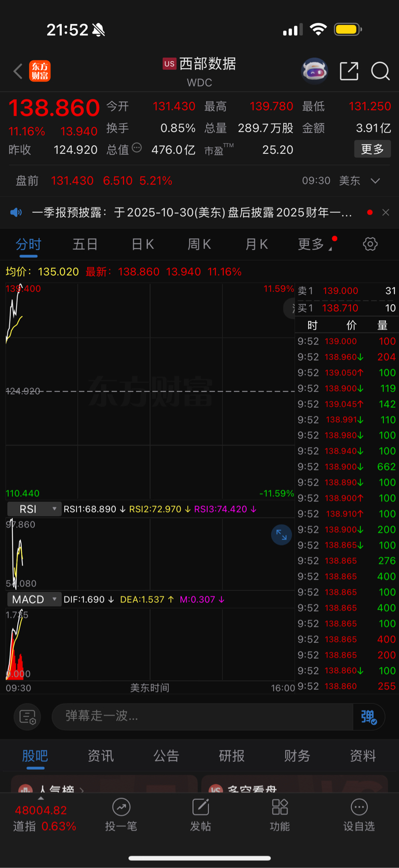Tap the 卖1 139.000 order row

(347, 291)
